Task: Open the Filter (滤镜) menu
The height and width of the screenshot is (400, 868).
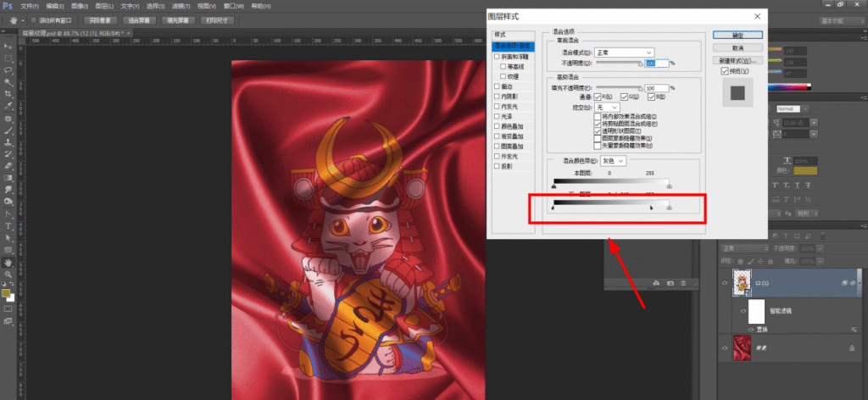Action: tap(181, 6)
